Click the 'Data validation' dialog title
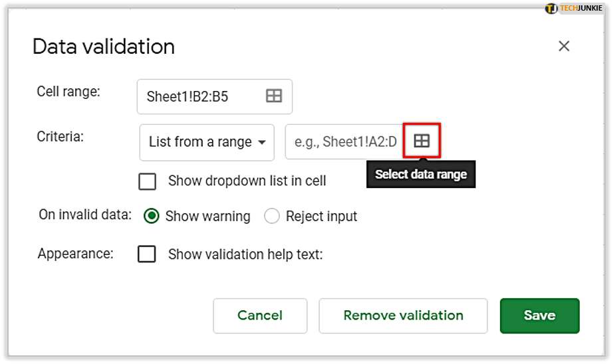This screenshot has width=613, height=364. tap(104, 46)
